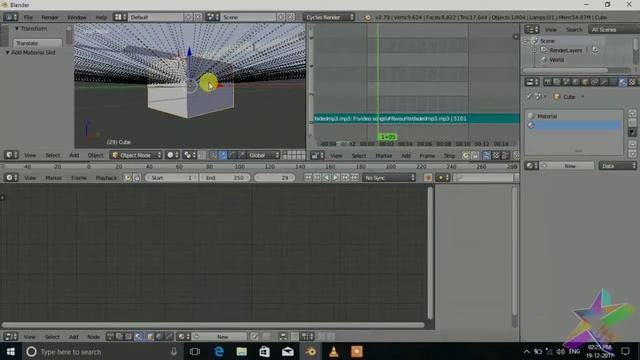Open the Cycles Render engine dropdown
Viewport: 640px width, 360px height.
pos(329,17)
